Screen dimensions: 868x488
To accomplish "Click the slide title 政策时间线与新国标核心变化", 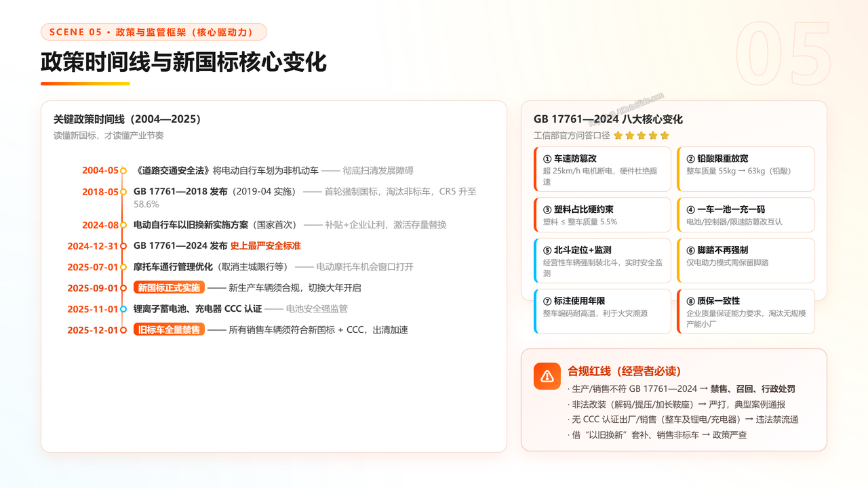I will point(184,62).
